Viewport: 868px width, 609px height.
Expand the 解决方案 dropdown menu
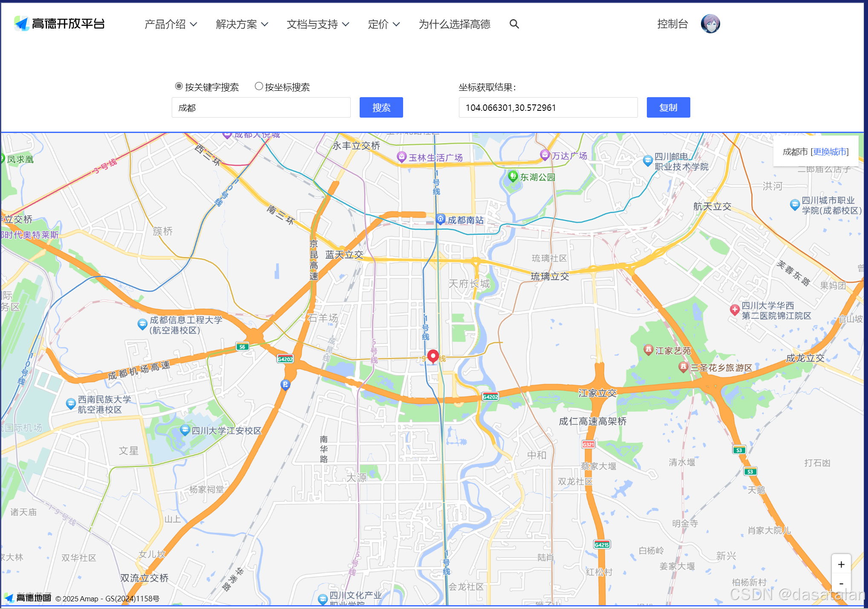pyautogui.click(x=242, y=24)
